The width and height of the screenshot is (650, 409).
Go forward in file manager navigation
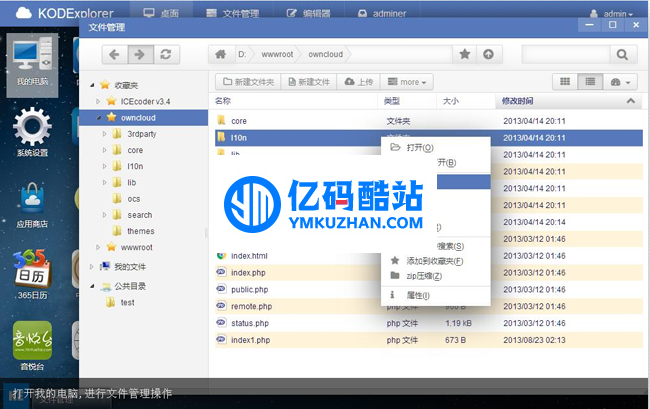click(141, 54)
